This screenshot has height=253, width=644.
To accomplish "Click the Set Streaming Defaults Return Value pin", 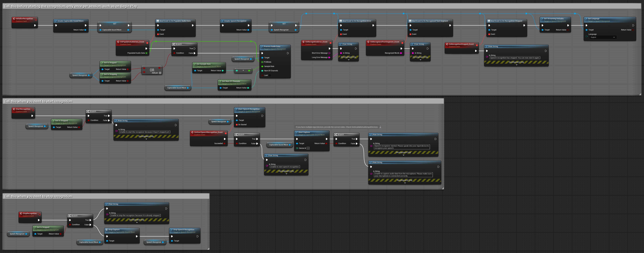I will coord(568,30).
